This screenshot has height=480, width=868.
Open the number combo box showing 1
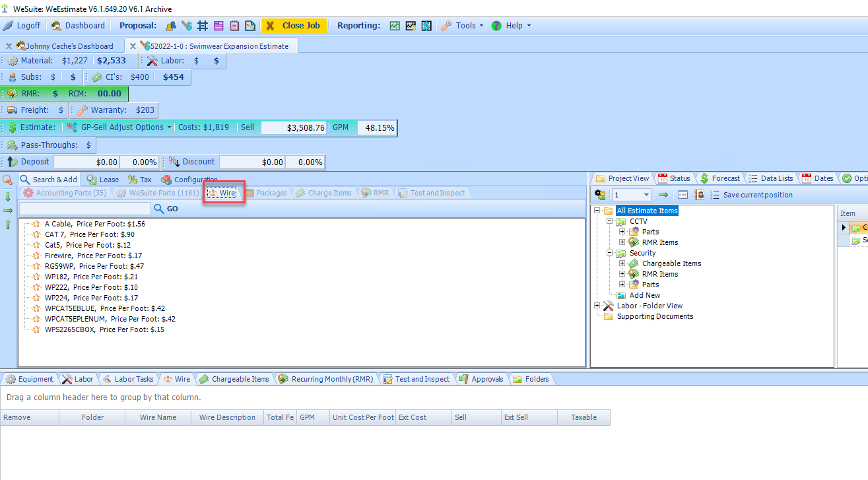632,195
